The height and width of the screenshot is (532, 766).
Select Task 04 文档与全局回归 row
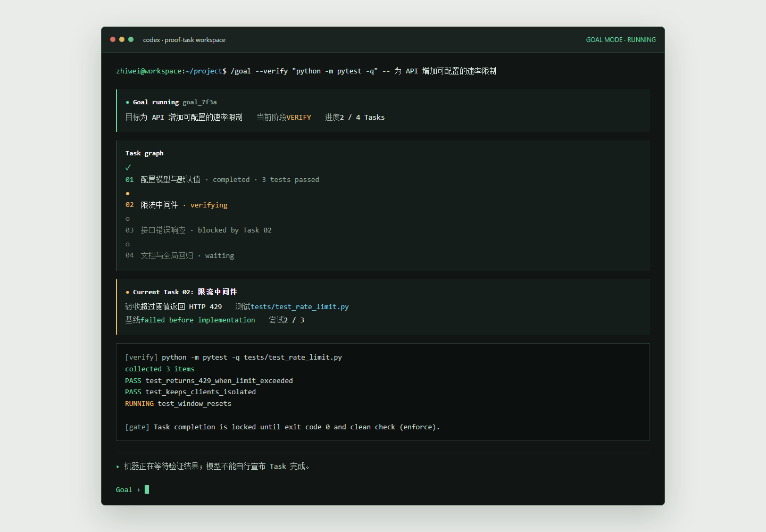click(x=180, y=256)
